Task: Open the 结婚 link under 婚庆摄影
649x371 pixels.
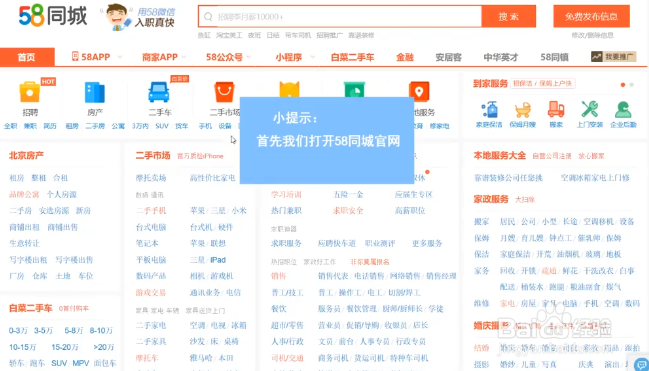Action: [481, 347]
